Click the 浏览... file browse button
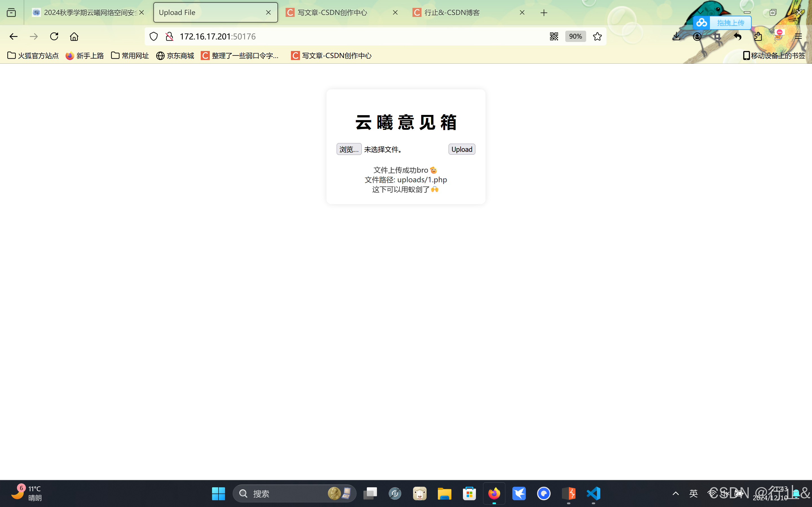Screen dimensions: 812x507 [x=349, y=149]
